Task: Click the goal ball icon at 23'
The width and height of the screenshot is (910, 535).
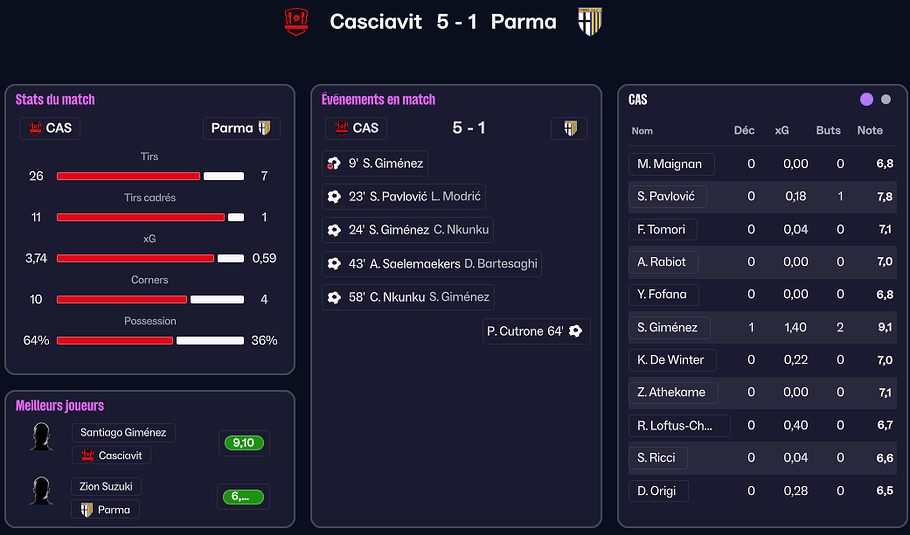Action: 334,197
